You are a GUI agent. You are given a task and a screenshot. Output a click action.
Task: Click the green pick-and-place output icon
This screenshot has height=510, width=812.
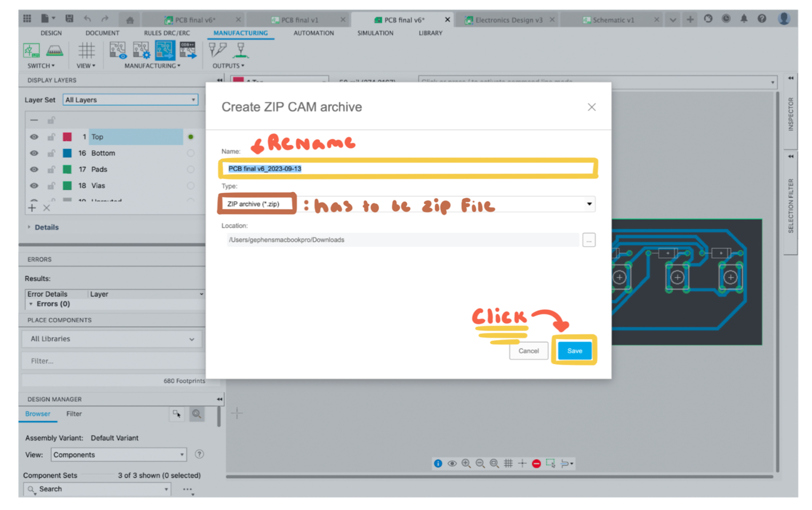(x=241, y=50)
